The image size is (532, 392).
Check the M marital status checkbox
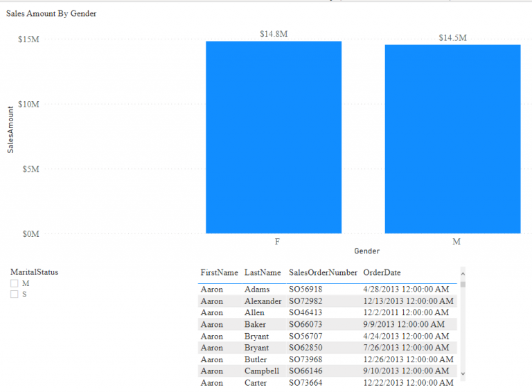[x=14, y=283]
